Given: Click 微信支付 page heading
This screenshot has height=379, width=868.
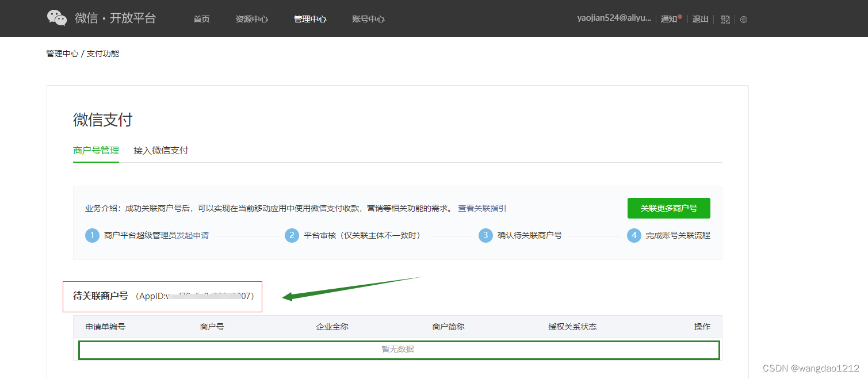Looking at the screenshot, I should pyautogui.click(x=103, y=120).
